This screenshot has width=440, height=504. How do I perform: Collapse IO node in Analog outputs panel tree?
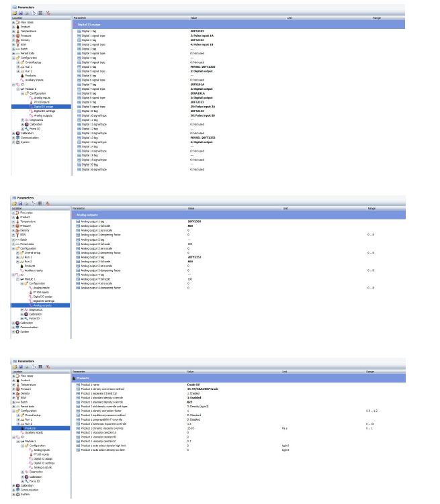13,275
